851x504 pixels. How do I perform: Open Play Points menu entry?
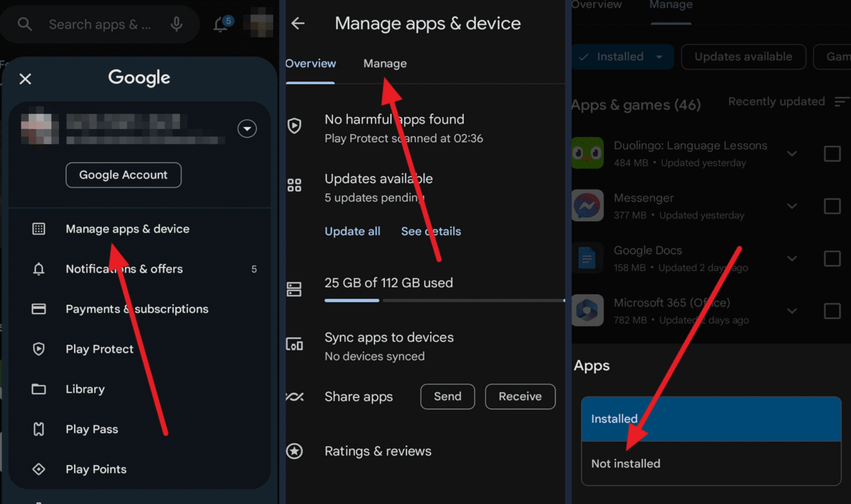click(x=96, y=469)
